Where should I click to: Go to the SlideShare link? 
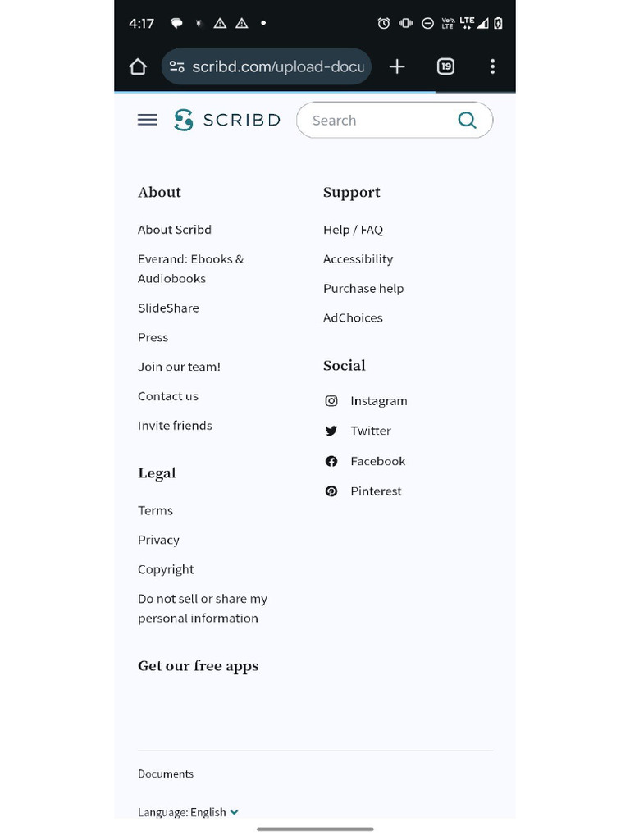pos(168,308)
